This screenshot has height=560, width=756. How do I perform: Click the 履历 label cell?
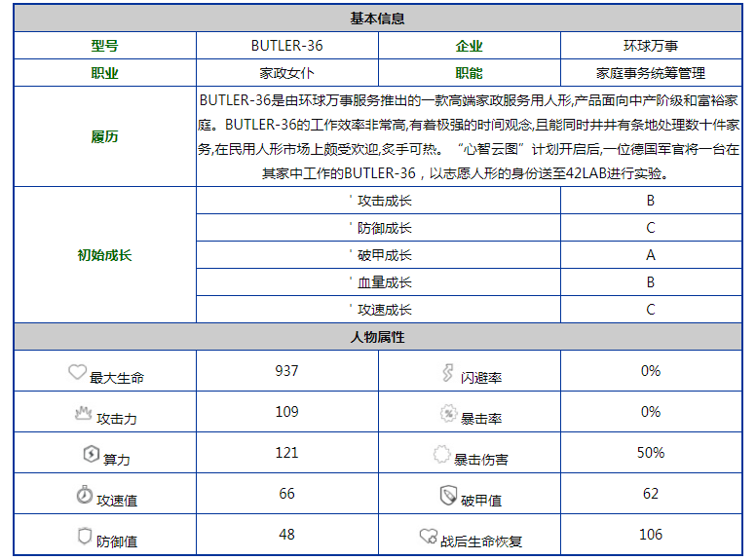pyautogui.click(x=105, y=136)
